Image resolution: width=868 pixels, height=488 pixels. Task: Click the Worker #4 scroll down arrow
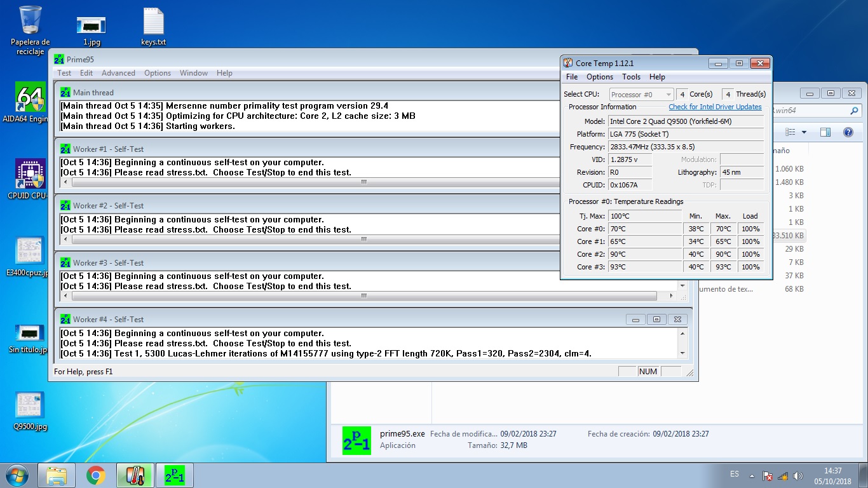[682, 353]
